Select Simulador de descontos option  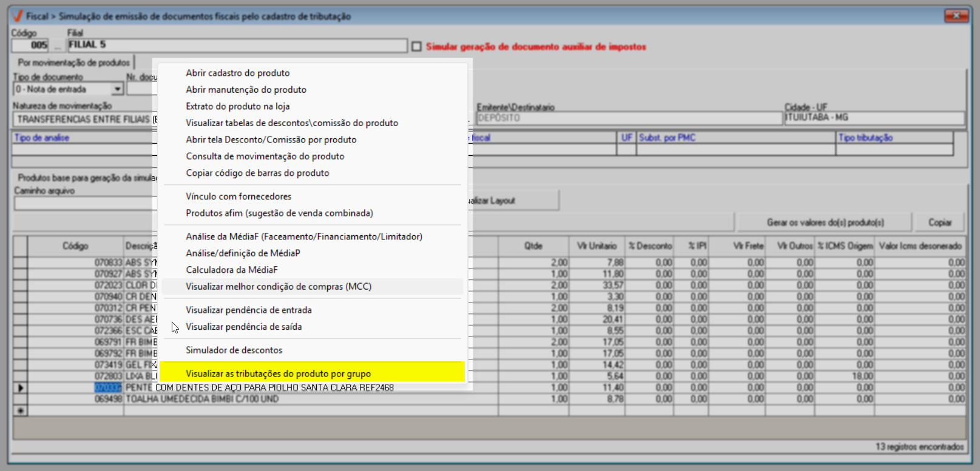pyautogui.click(x=234, y=350)
